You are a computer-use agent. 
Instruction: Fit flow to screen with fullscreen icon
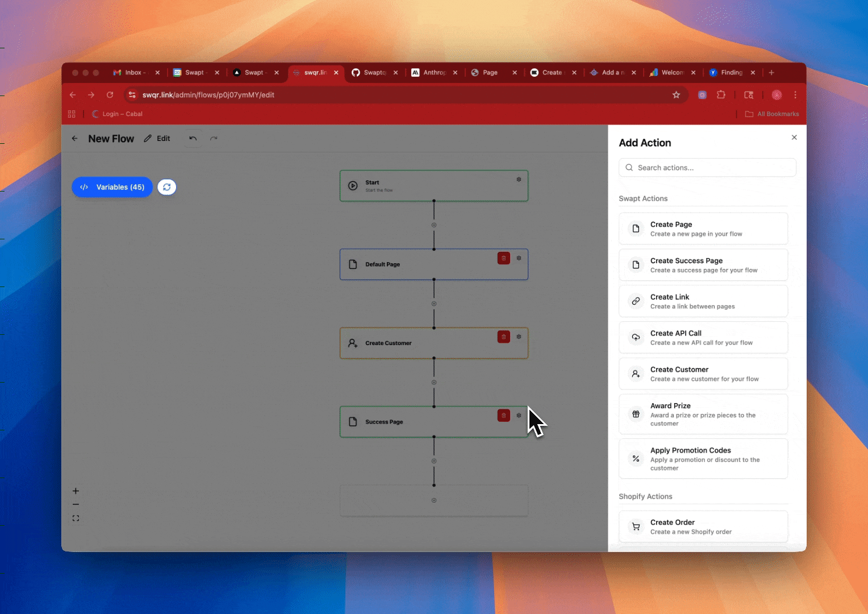[76, 518]
